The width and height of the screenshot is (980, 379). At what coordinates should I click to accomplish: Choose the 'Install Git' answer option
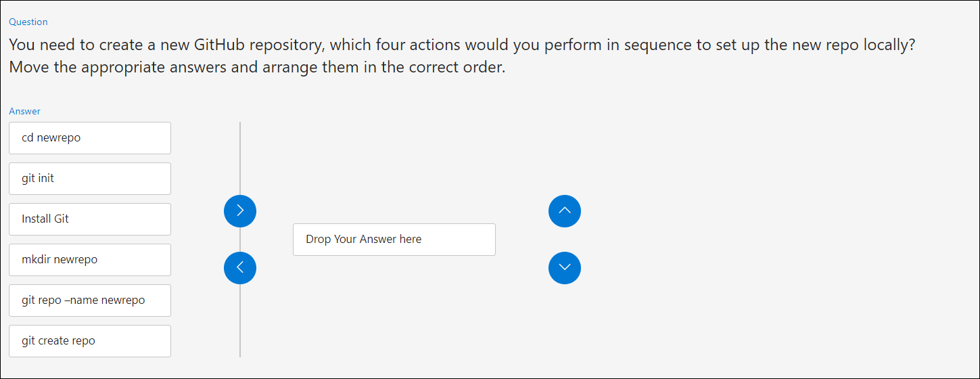pyautogui.click(x=90, y=219)
